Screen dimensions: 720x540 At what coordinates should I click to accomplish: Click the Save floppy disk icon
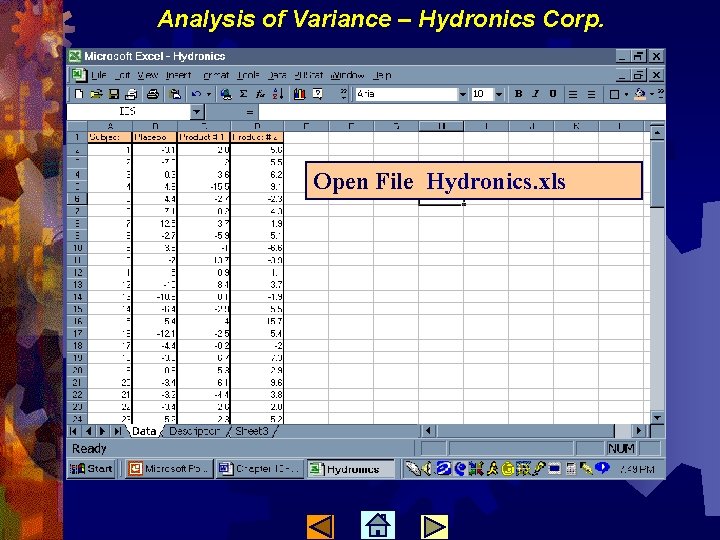click(x=113, y=94)
